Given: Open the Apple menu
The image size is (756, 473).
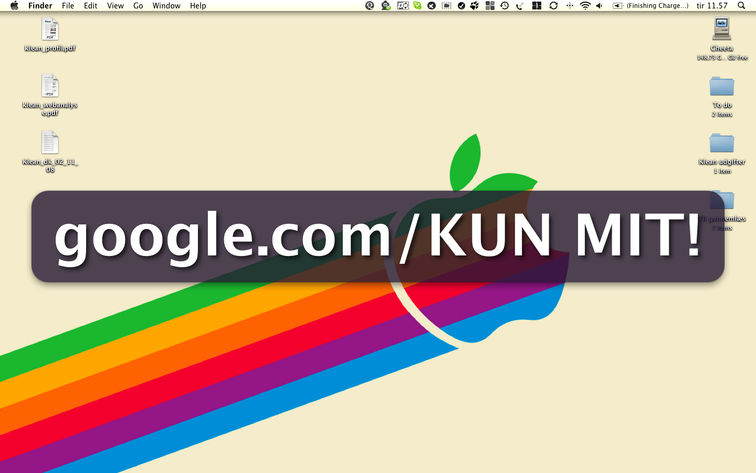Looking at the screenshot, I should [14, 6].
